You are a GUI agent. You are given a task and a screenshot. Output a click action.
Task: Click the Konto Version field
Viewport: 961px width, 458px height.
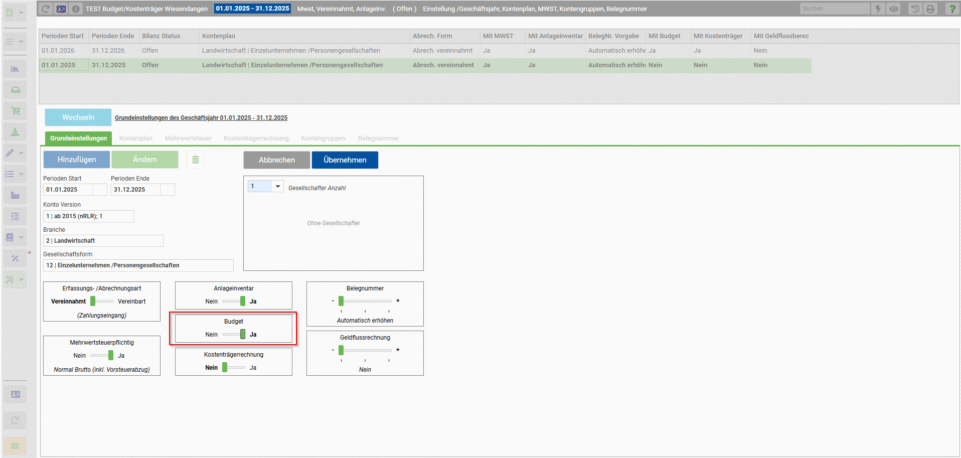pyautogui.click(x=88, y=216)
